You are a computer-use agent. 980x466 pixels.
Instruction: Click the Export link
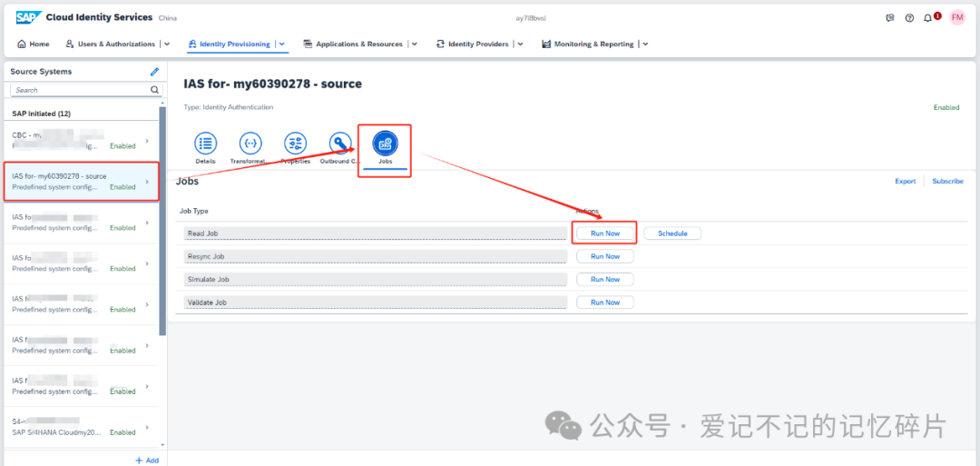905,182
